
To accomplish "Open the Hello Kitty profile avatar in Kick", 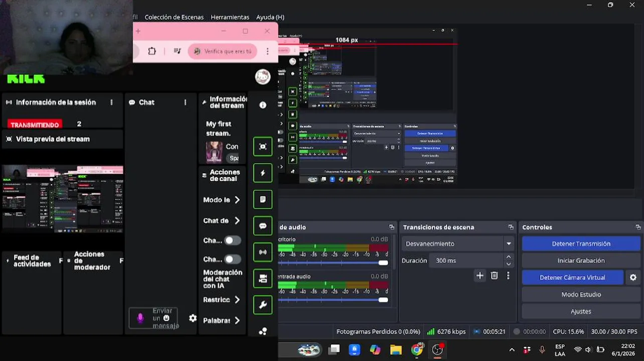I will [x=263, y=77].
